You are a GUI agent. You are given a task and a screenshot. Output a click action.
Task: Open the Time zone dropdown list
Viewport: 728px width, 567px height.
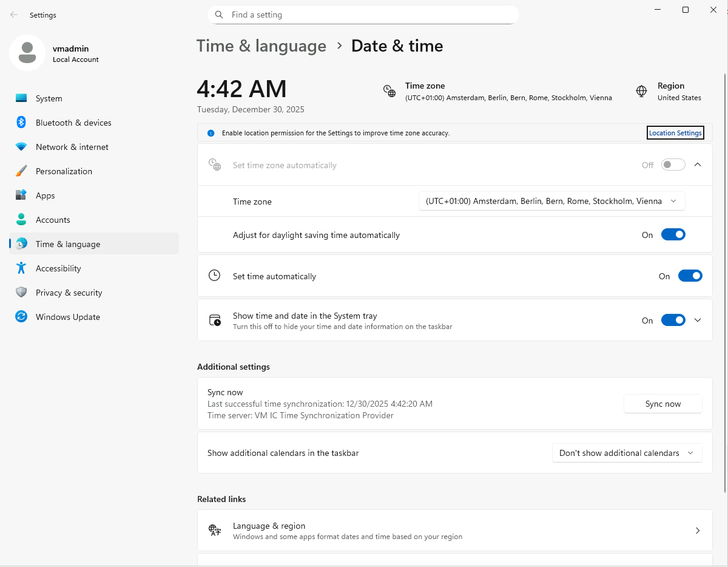click(551, 202)
